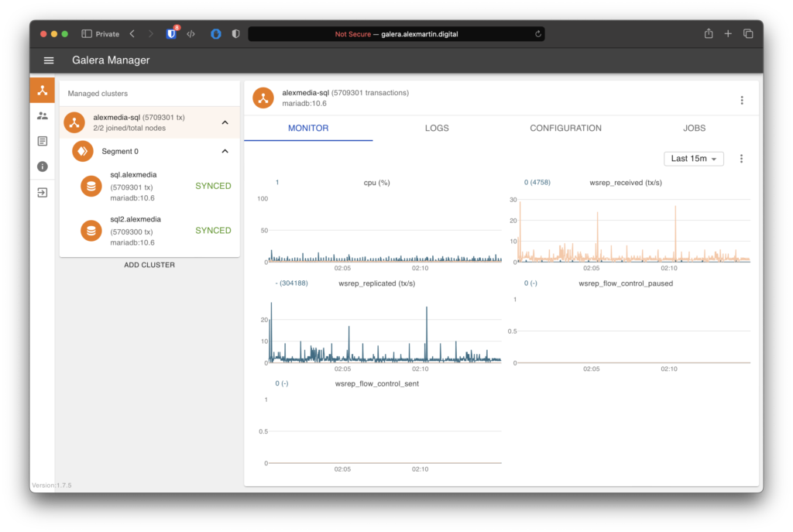Click the developer code extension icon
793x532 pixels.
pos(191,34)
